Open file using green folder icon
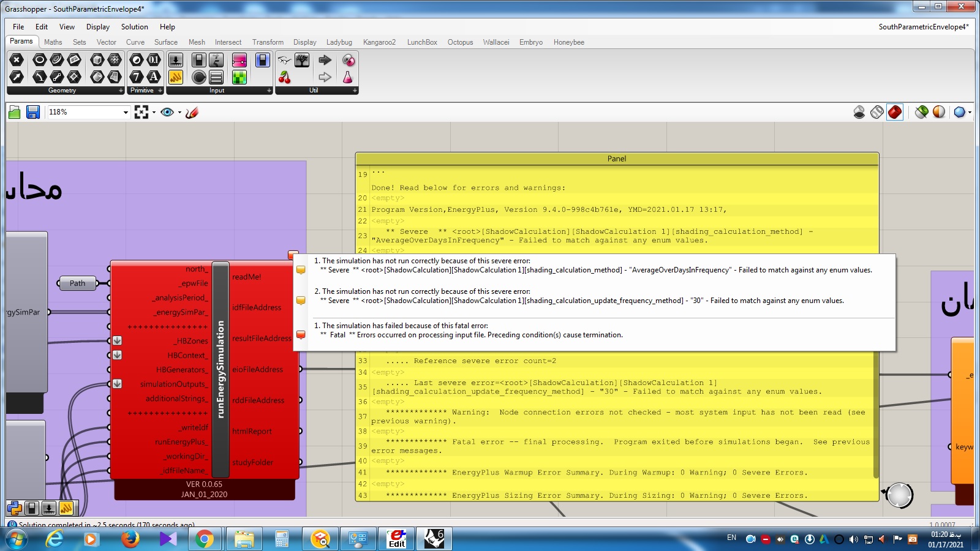The image size is (980, 551). coord(15,112)
